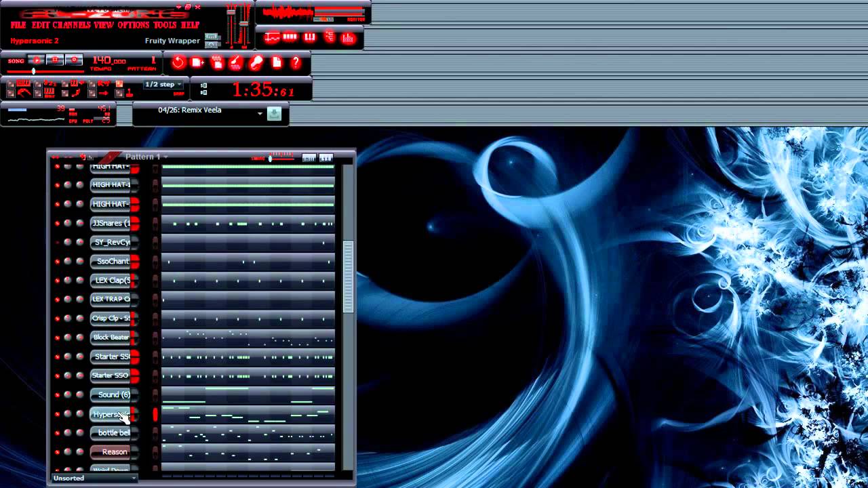Click the master volume slider at top
The width and height of the screenshot is (868, 488).
(231, 24)
